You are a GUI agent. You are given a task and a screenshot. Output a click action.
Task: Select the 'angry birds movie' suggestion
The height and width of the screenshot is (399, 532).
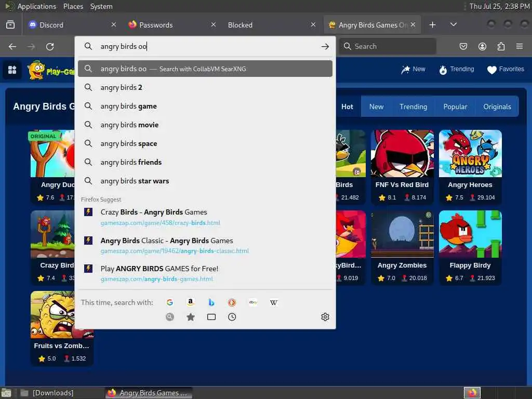coord(205,125)
